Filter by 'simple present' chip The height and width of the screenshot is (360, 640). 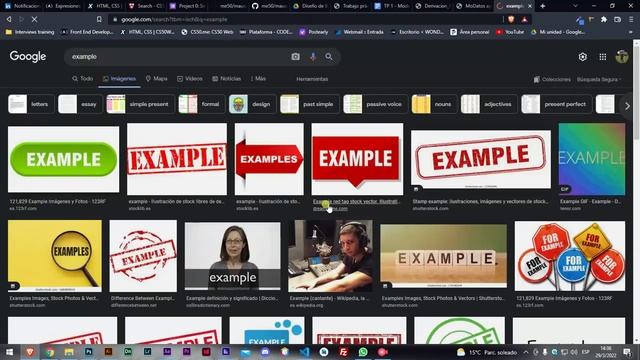pos(140,104)
